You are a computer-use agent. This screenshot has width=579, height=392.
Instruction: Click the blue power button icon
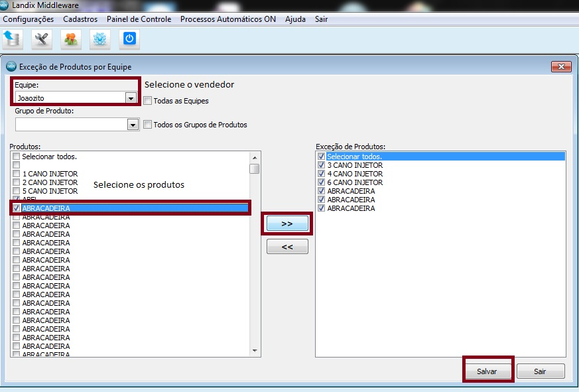(129, 39)
